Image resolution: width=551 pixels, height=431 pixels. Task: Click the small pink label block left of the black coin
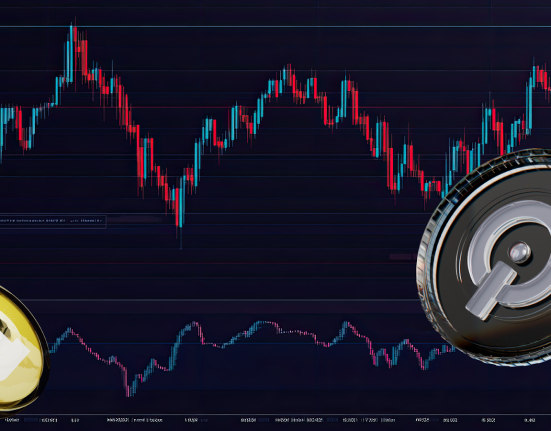pos(402,257)
